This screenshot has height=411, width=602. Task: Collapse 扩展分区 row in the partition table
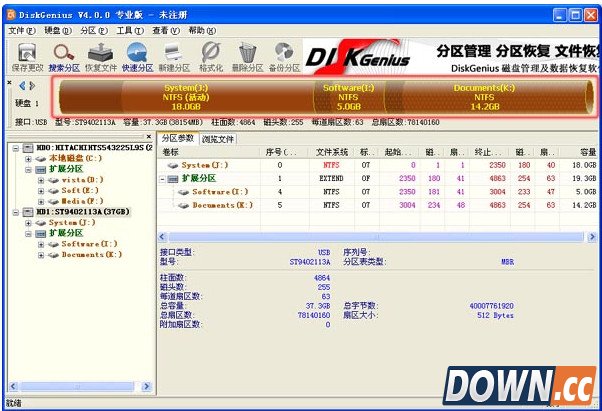point(163,178)
